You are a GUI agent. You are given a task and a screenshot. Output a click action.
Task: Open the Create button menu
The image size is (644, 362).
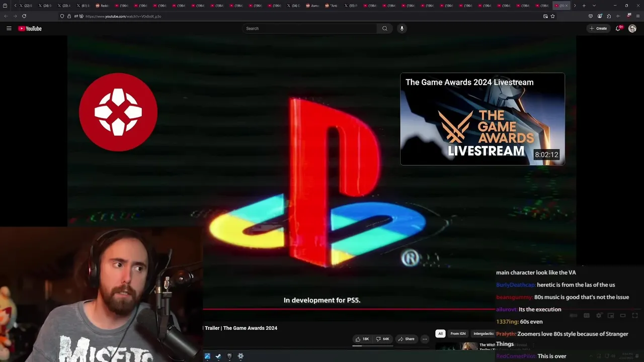[599, 29]
